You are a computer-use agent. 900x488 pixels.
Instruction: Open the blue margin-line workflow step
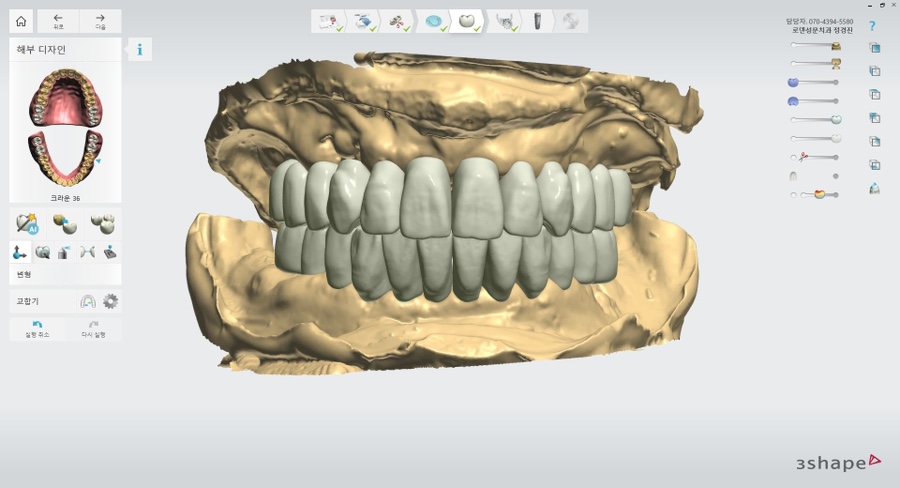pos(435,22)
